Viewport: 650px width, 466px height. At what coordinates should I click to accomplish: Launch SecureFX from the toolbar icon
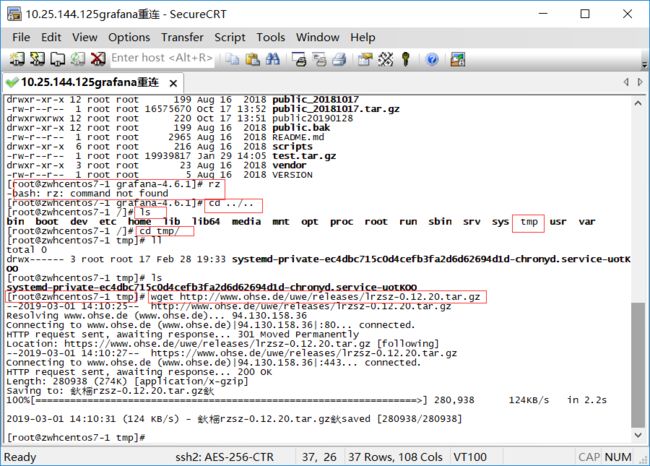coord(458,59)
